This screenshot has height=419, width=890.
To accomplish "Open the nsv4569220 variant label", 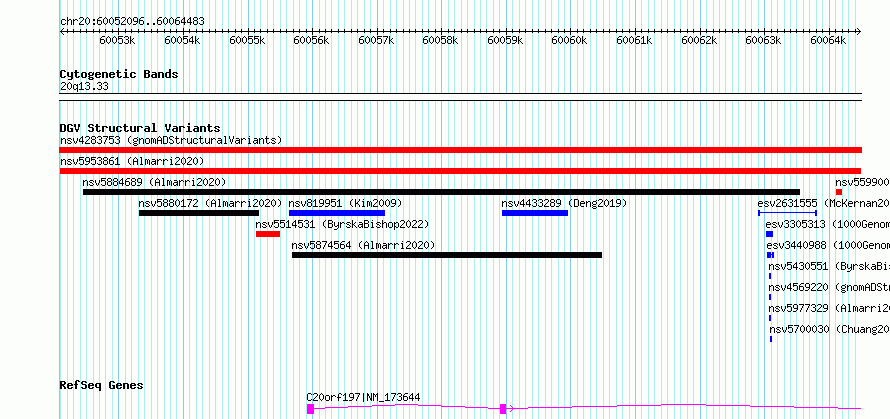I will coord(829,287).
